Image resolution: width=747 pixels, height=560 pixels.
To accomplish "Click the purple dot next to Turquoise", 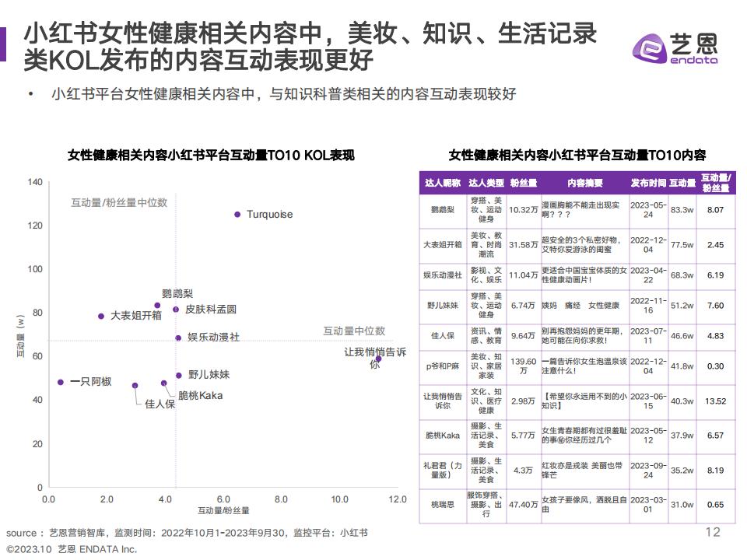I will [x=237, y=215].
